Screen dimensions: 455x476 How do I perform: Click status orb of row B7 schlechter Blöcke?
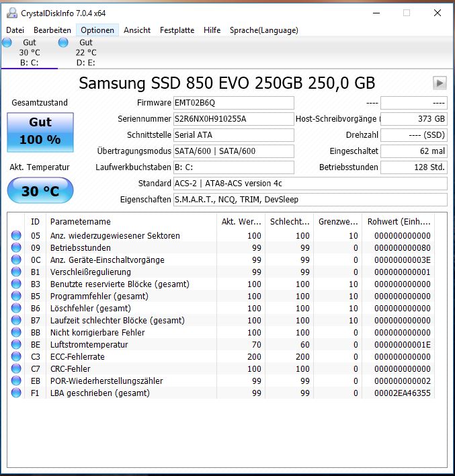tap(16, 320)
